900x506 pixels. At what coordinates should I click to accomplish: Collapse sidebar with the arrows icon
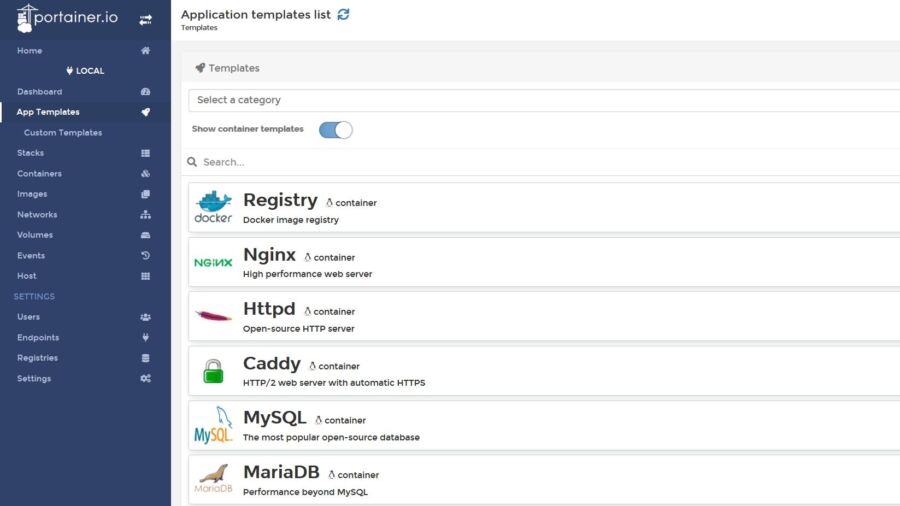[x=146, y=20]
